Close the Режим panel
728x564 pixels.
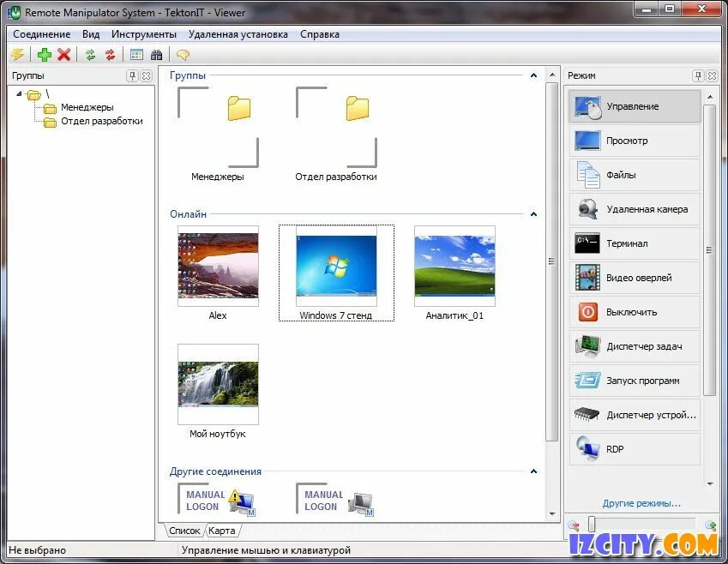[x=712, y=75]
